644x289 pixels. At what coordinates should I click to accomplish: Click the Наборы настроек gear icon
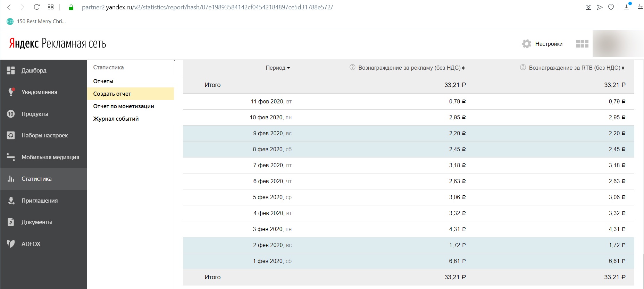tap(11, 135)
